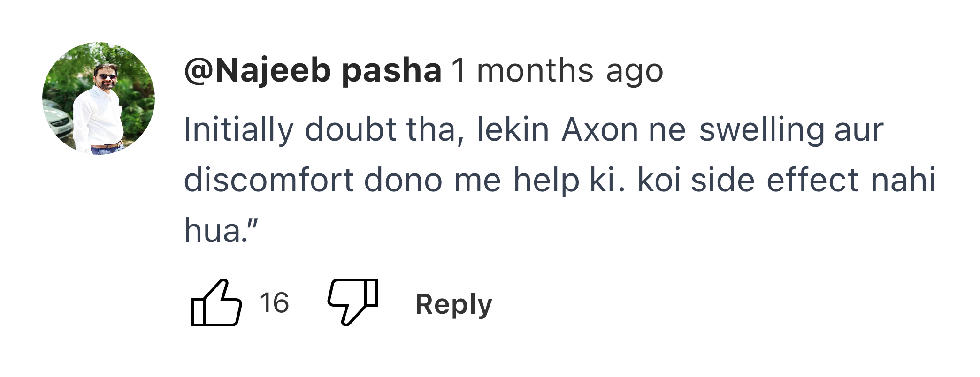This screenshot has height=377, width=980.
Task: Click the "1 months ago" timestamp
Action: 557,71
